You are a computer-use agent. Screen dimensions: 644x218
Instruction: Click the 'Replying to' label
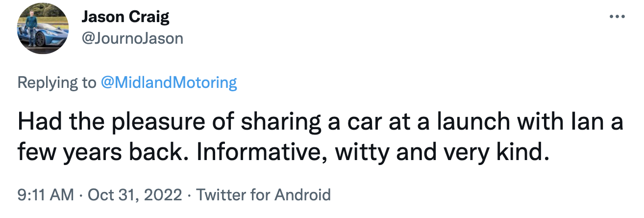tap(56, 82)
